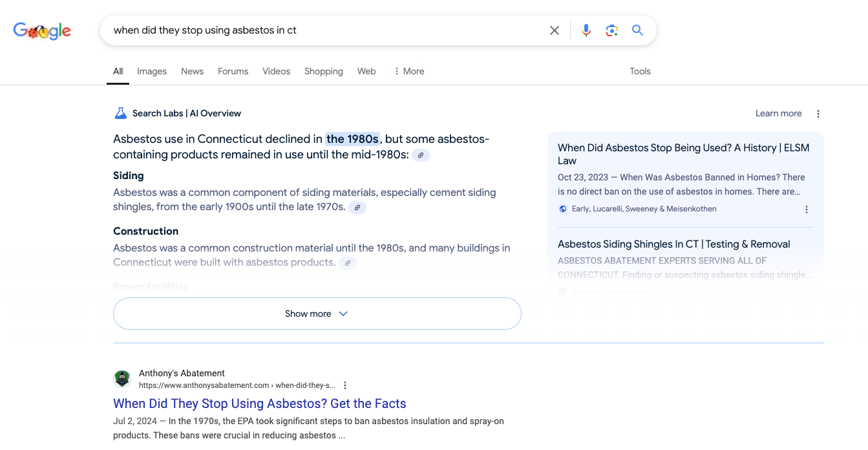This screenshot has height=450, width=868.
Task: Click Learn more about AI Overview
Action: 778,113
